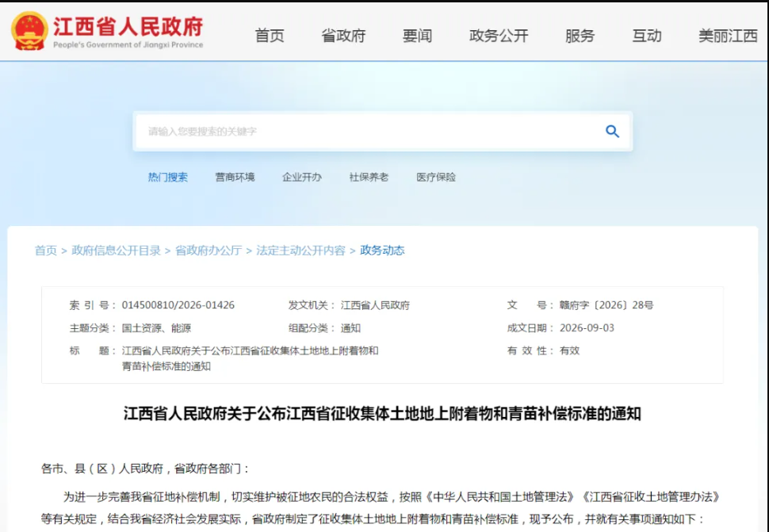Click the People's Government of Jiangxi Province subtitle
Viewport: 769px width, 532px height.
click(128, 44)
